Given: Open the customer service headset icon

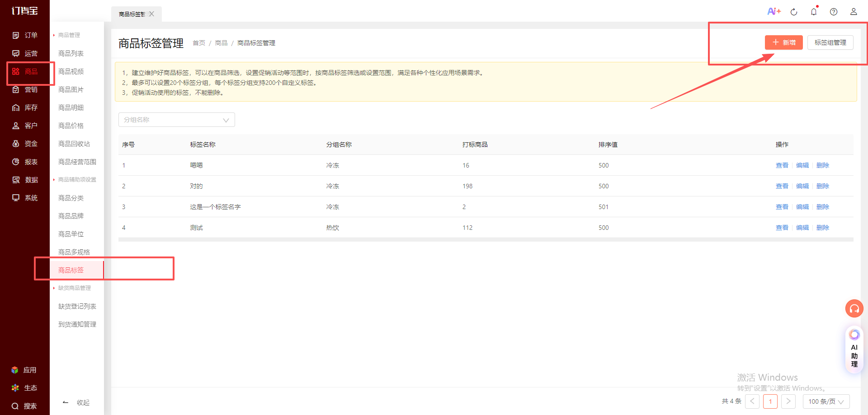Looking at the screenshot, I should tap(854, 308).
